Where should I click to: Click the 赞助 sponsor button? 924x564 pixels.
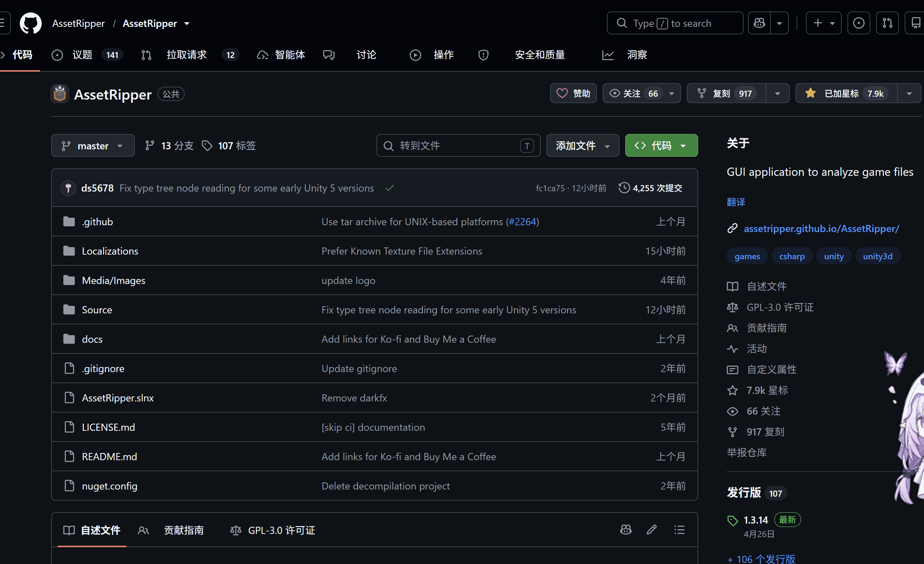tap(573, 93)
